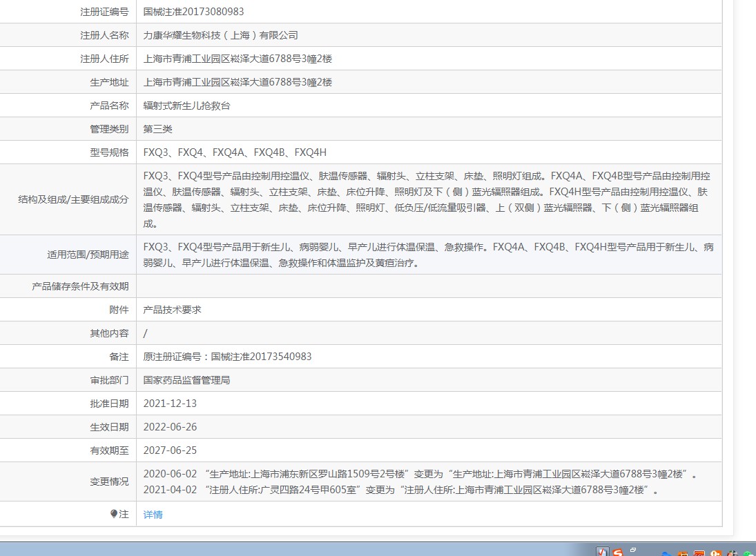
Task: Click the 批准日期 field label
Action: coord(110,404)
